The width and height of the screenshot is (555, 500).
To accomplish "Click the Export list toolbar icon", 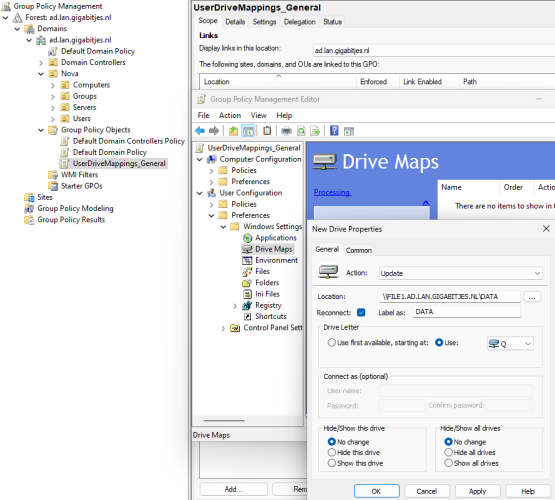I will click(315, 131).
